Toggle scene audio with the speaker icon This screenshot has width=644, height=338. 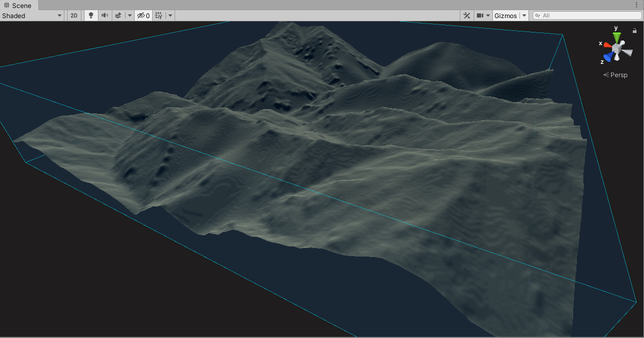pos(105,15)
